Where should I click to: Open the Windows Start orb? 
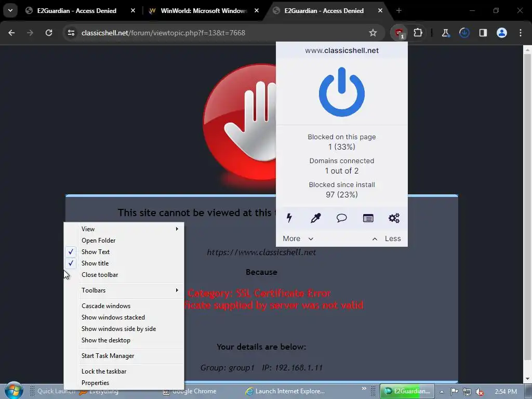pyautogui.click(x=14, y=390)
